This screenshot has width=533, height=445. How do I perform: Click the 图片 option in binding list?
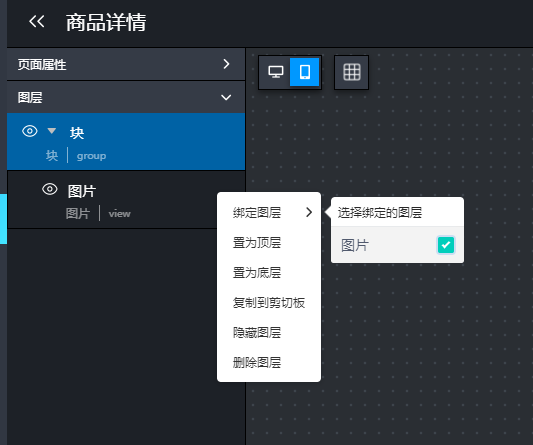397,245
